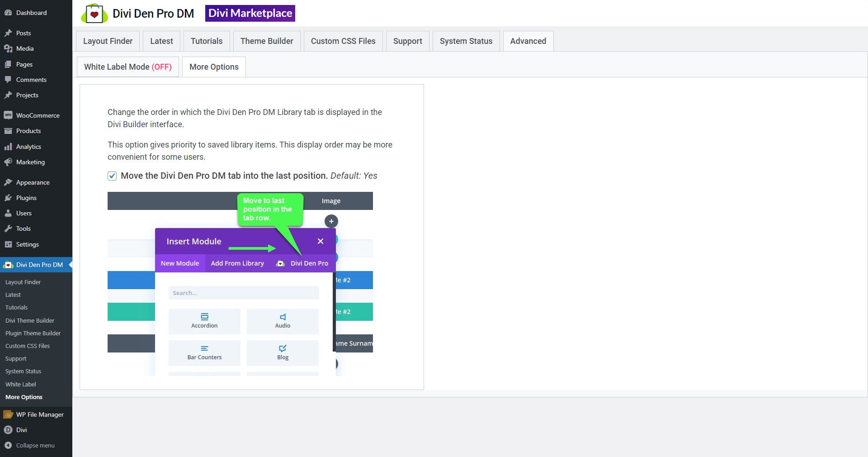Click the Analytics bar chart icon
The height and width of the screenshot is (457, 868).
8,147
